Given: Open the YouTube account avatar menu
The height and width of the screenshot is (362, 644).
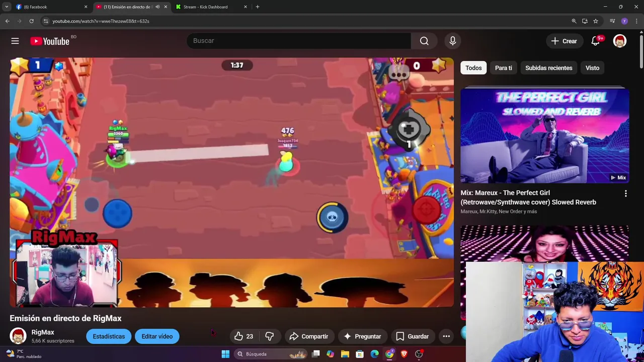Looking at the screenshot, I should tap(620, 41).
